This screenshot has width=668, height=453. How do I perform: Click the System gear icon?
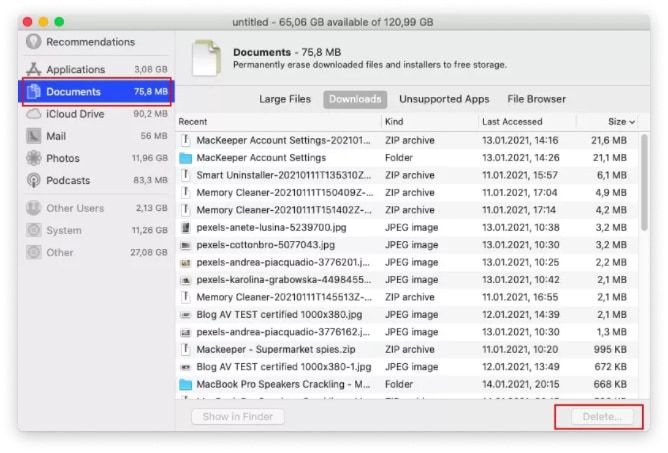coord(34,230)
